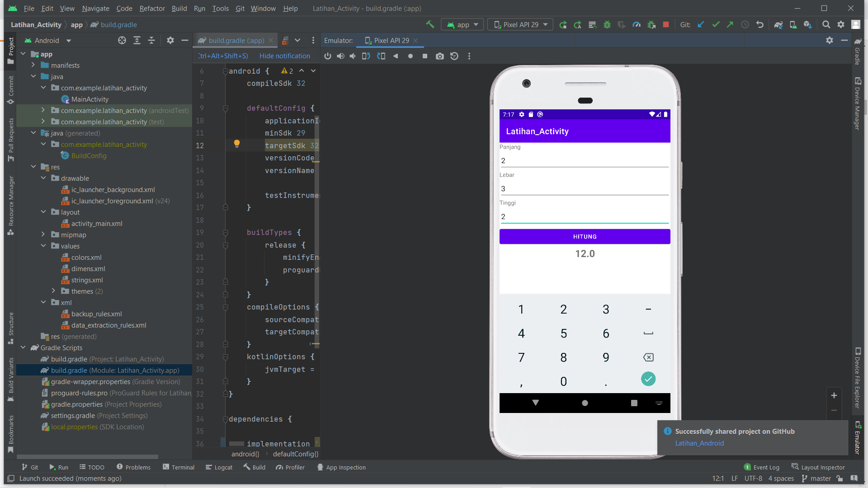
Task: Toggle the emulator power button
Action: (x=327, y=56)
